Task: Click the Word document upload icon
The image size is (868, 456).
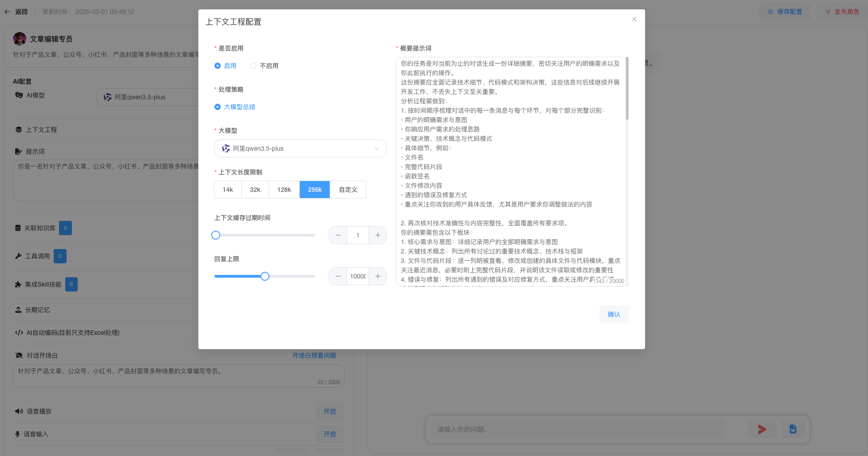Action: coord(793,429)
